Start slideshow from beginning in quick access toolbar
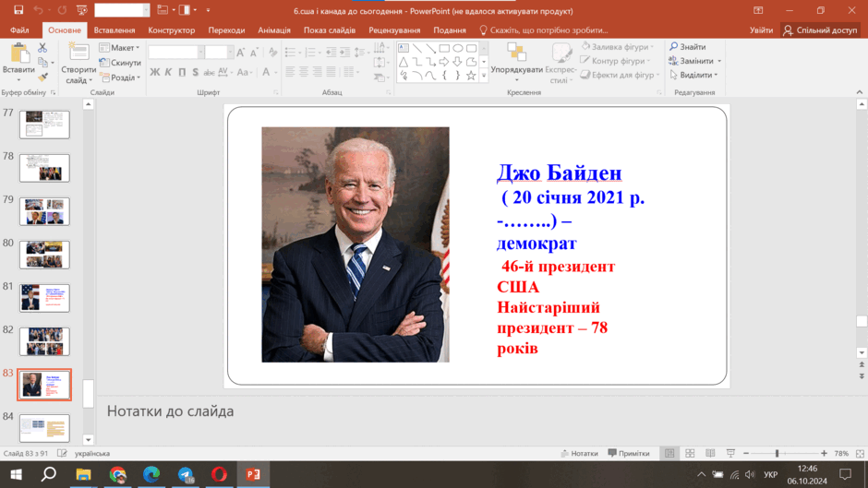868x488 pixels. pos(82,10)
